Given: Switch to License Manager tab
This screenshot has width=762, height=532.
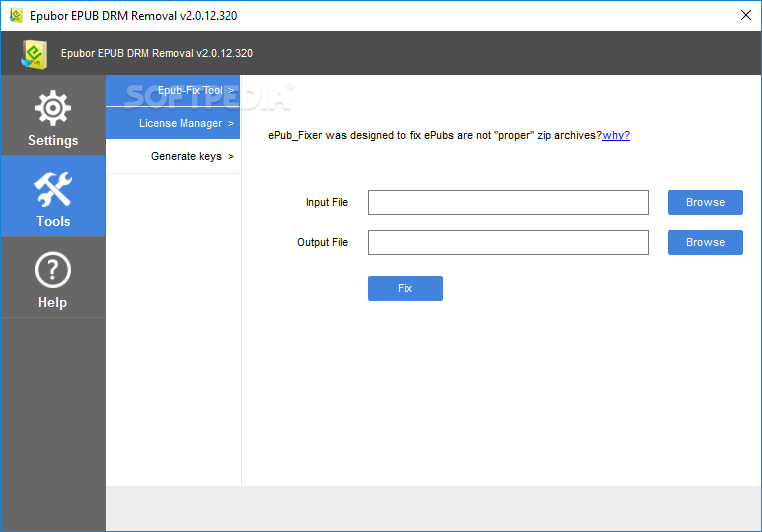Looking at the screenshot, I should point(180,124).
